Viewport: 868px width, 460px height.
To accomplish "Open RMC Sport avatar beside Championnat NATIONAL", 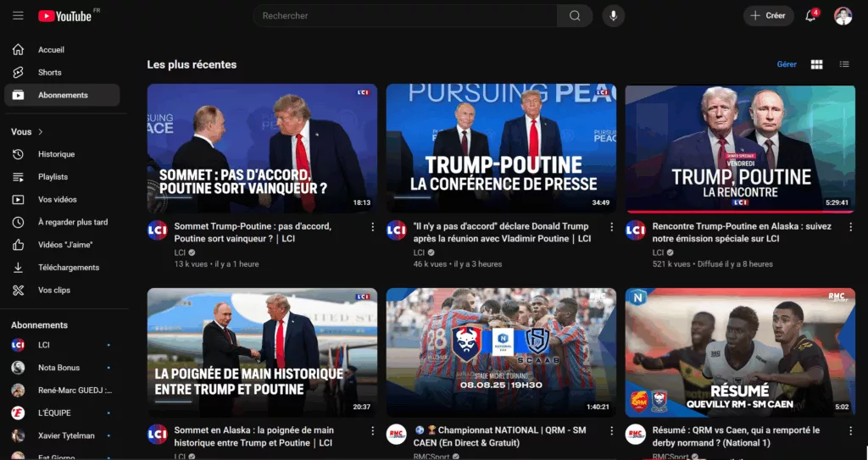I will point(397,434).
